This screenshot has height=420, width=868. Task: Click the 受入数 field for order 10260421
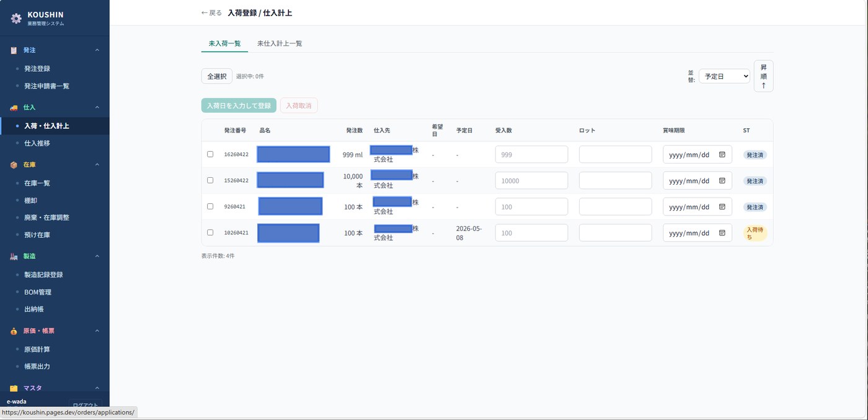531,232
